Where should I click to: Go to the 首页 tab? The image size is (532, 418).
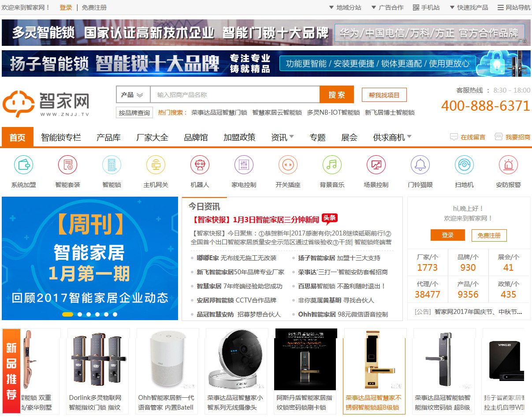[x=18, y=137]
